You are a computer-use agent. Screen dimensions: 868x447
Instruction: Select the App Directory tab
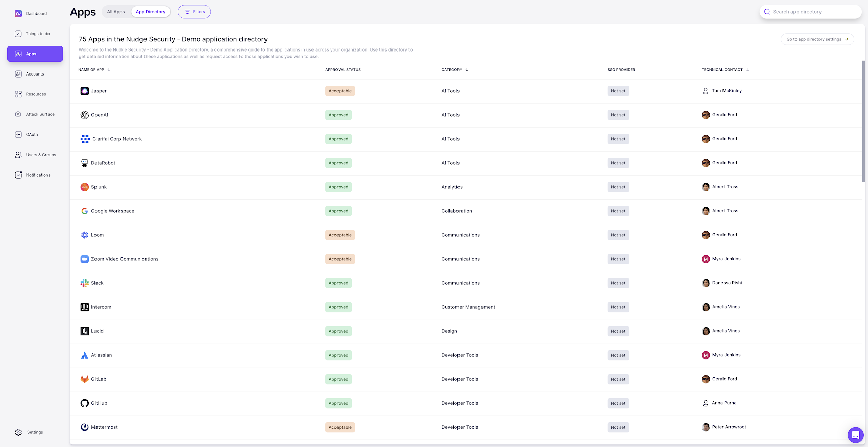click(x=151, y=12)
